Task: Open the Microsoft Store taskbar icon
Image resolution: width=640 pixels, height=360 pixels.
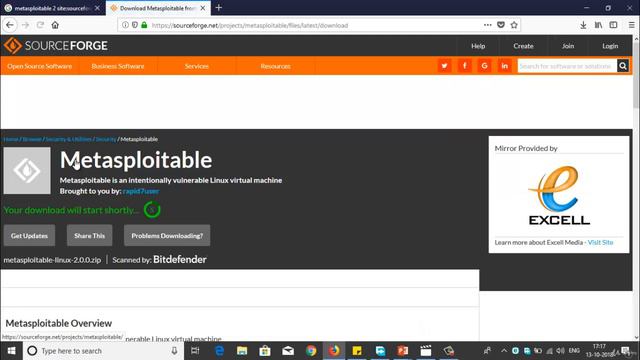Action: [265, 351]
